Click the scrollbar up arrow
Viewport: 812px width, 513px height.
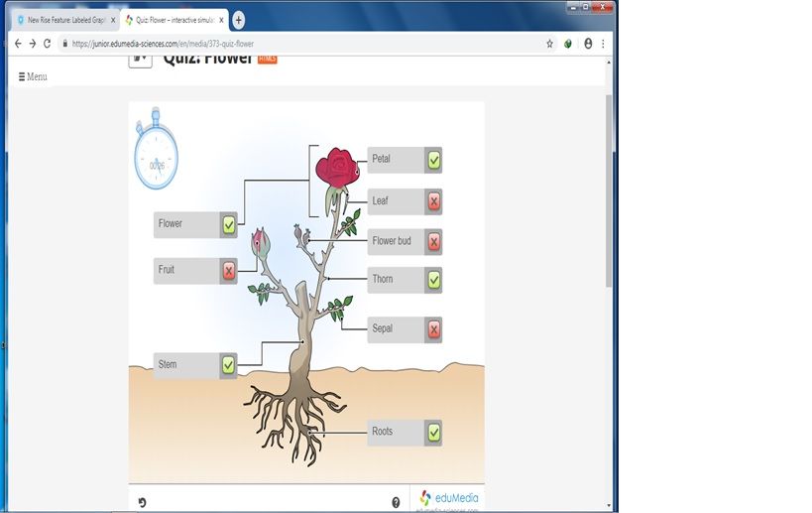(x=609, y=63)
